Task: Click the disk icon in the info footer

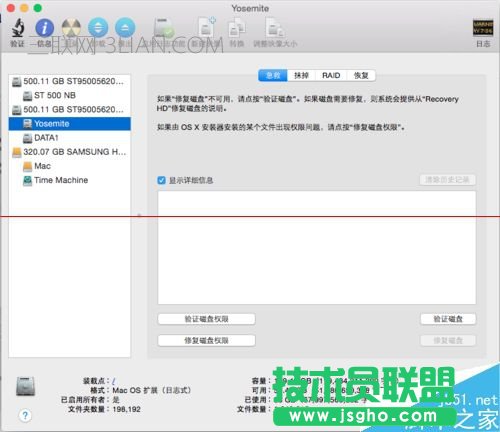Action: (x=25, y=386)
